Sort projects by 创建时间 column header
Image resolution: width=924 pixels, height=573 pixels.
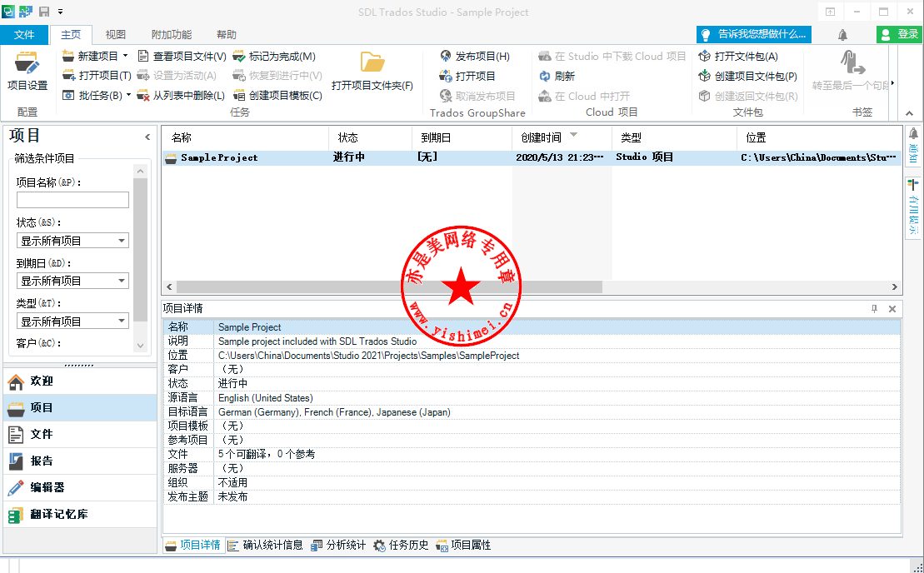(562, 137)
